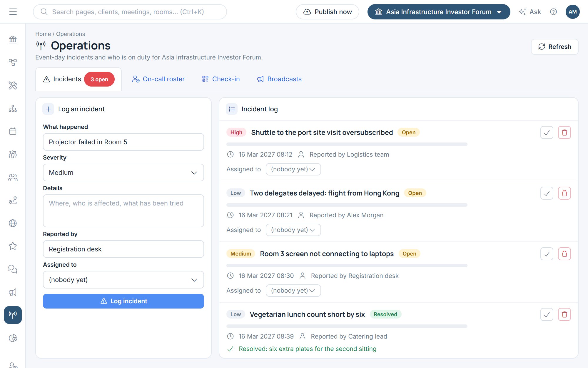Open the Severity dropdown set to Medium
Viewport: 588px width, 368px height.
[123, 173]
